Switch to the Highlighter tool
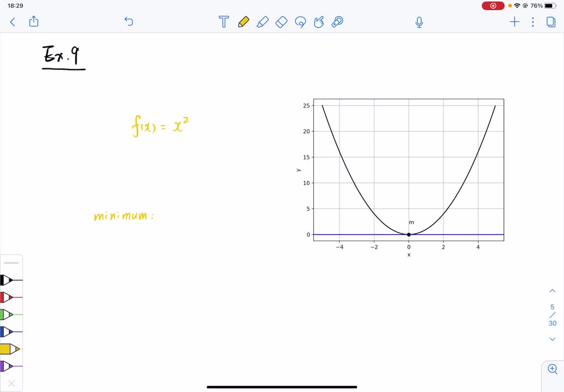 pyautogui.click(x=263, y=22)
